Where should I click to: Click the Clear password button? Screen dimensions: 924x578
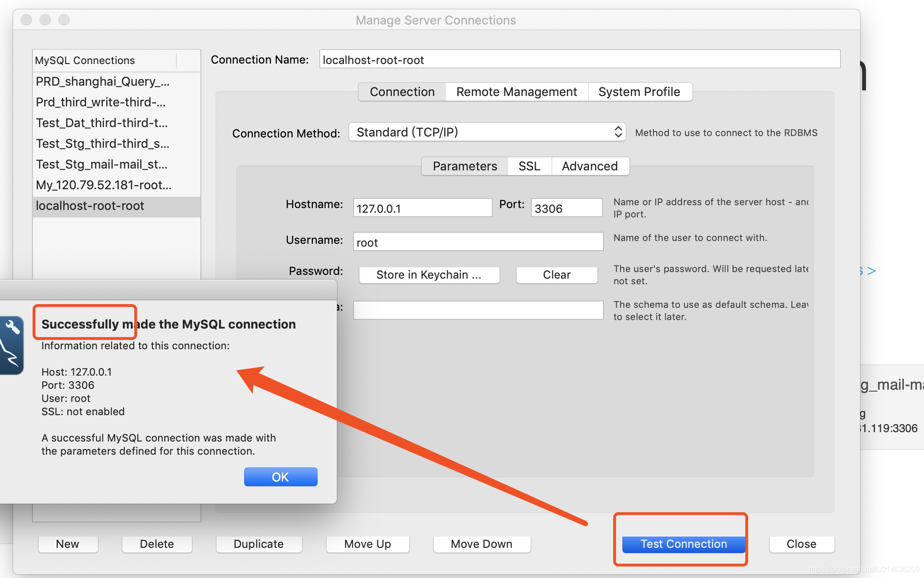tap(557, 275)
